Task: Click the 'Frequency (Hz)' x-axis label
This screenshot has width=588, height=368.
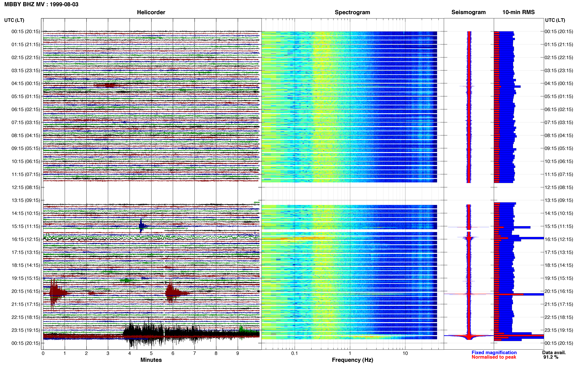Action: tap(352, 360)
